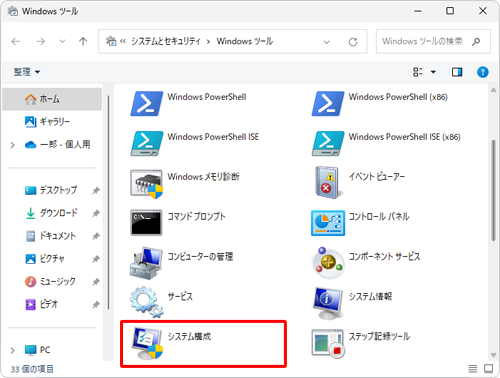The height and width of the screenshot is (378, 500).
Task: Click the navigation pane scrollbar
Action: click(108, 203)
